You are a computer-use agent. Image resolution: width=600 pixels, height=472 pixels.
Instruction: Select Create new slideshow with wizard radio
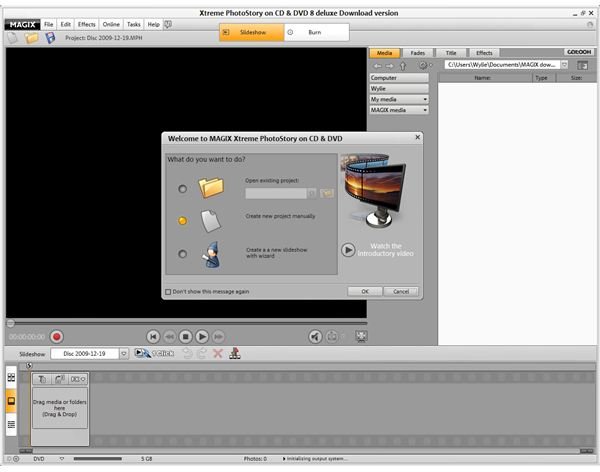[183, 254]
